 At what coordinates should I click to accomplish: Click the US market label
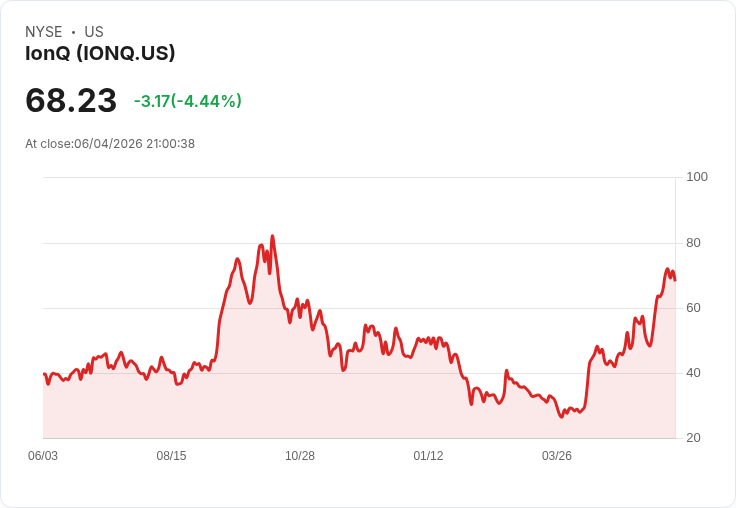coord(94,32)
